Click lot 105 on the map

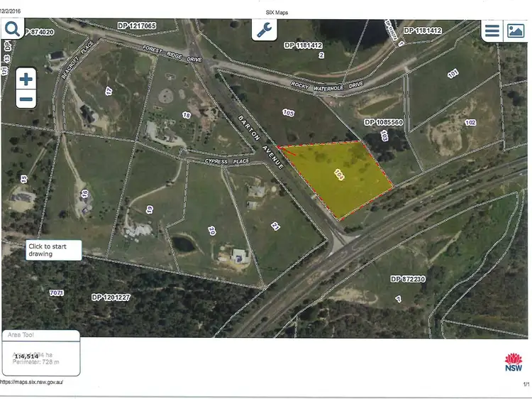pyautogui.click(x=289, y=112)
